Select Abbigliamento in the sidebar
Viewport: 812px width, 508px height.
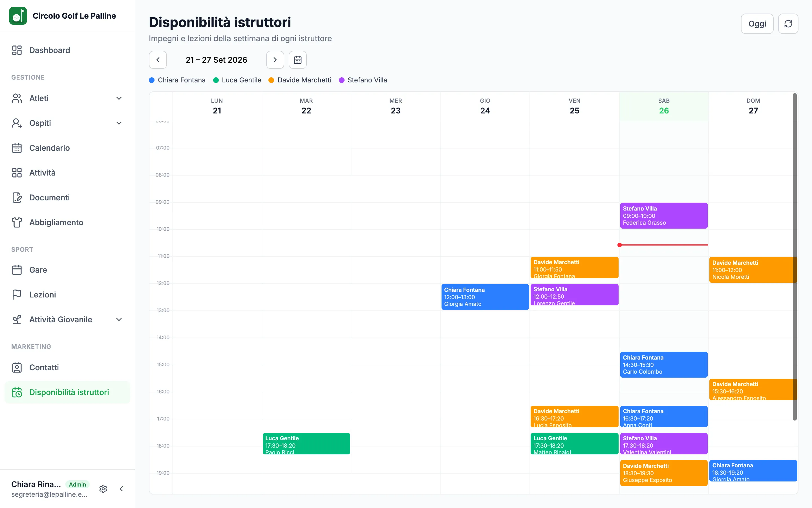click(67, 222)
